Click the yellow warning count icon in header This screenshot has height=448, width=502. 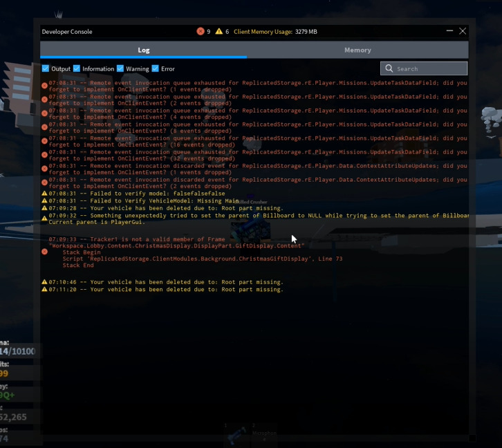[219, 31]
